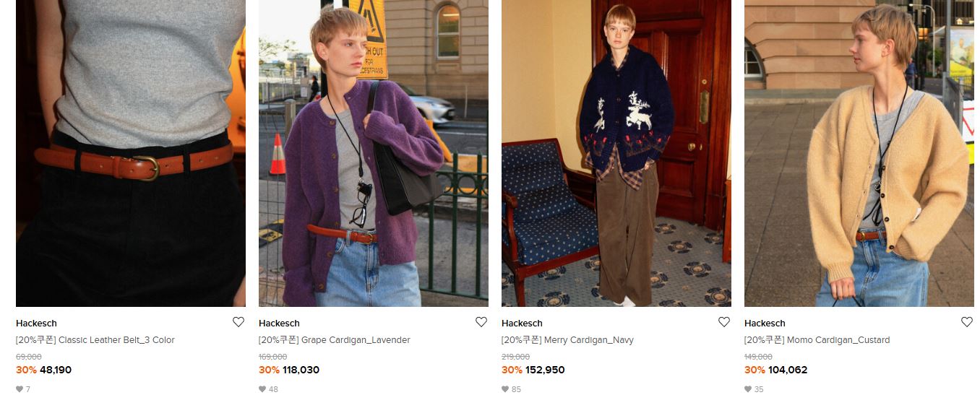Click the like-count heart showing 35

pyautogui.click(x=748, y=389)
